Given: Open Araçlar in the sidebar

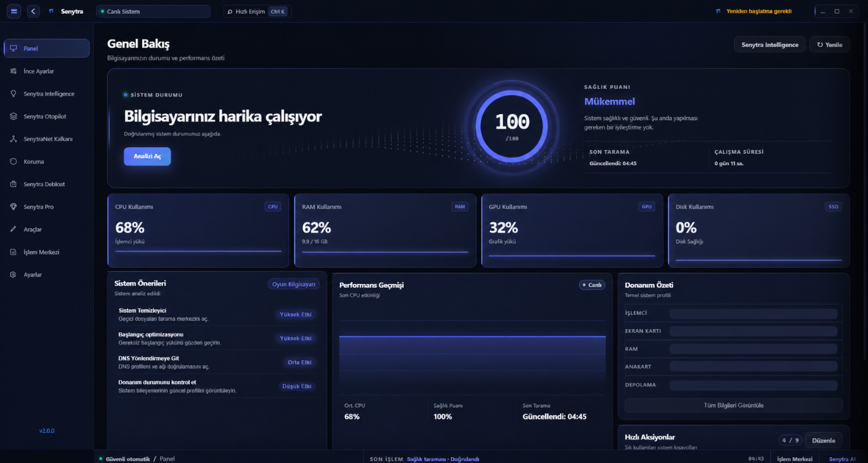Looking at the screenshot, I should point(47,229).
